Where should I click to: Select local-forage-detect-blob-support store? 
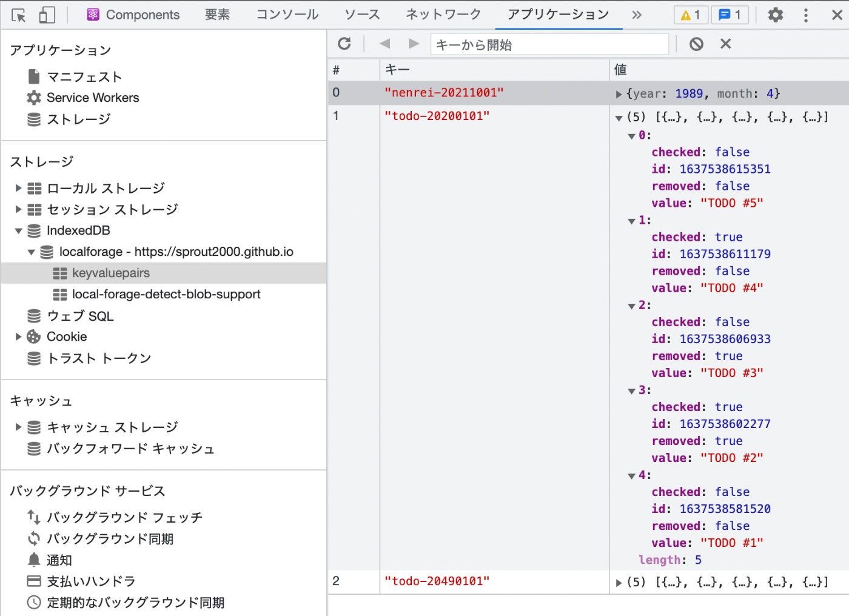click(166, 295)
